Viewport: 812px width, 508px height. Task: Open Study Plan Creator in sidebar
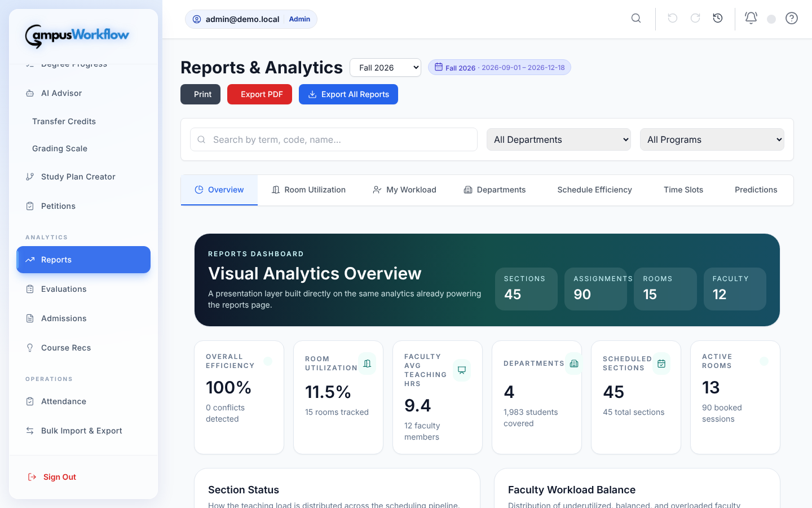click(83, 177)
